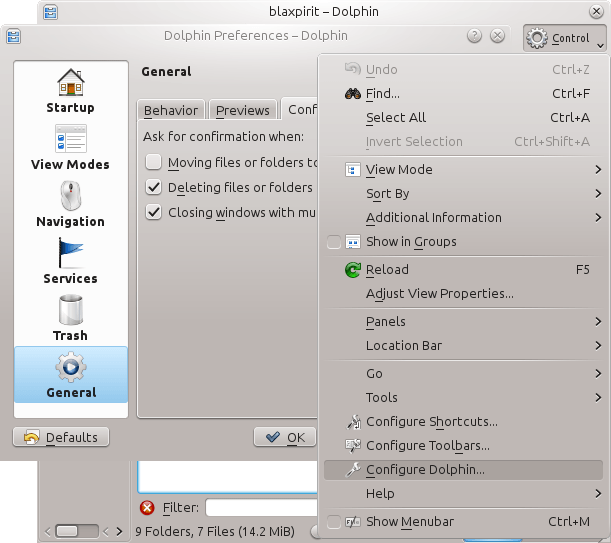Click the Show Menubar icon
This screenshot has height=543, width=611.
(353, 522)
